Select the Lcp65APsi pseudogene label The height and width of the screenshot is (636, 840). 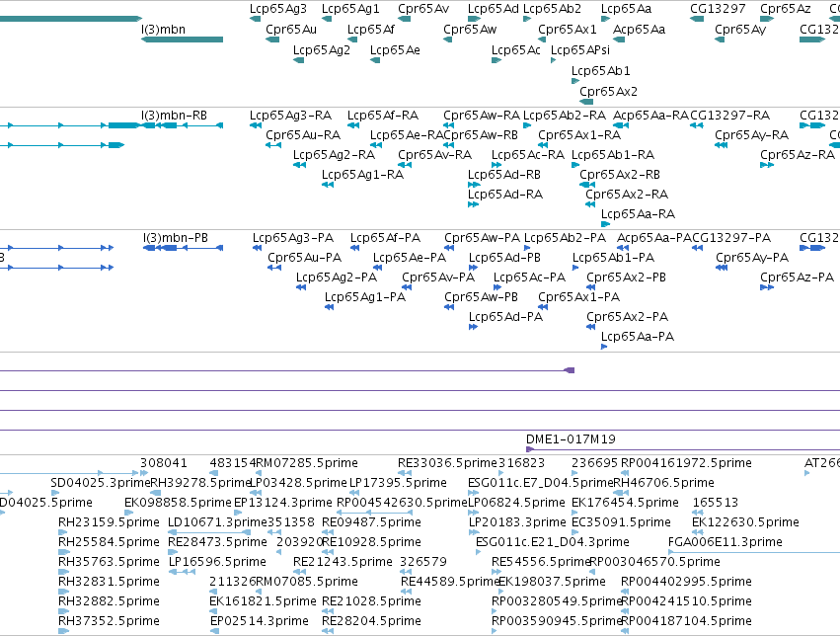click(580, 50)
